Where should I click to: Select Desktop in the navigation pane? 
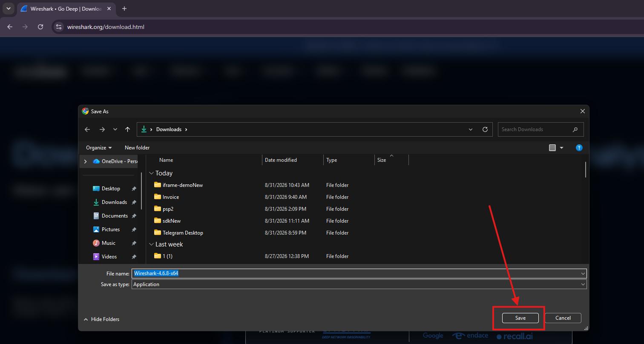pyautogui.click(x=111, y=189)
